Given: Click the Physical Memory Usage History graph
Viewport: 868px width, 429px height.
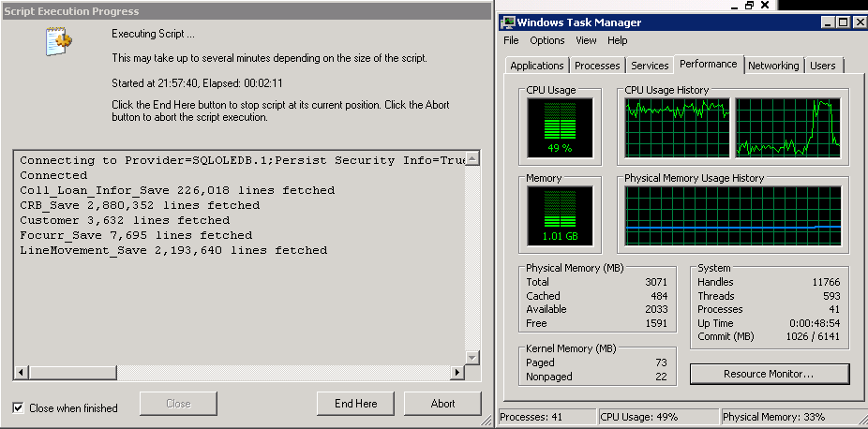Looking at the screenshot, I should tap(733, 215).
